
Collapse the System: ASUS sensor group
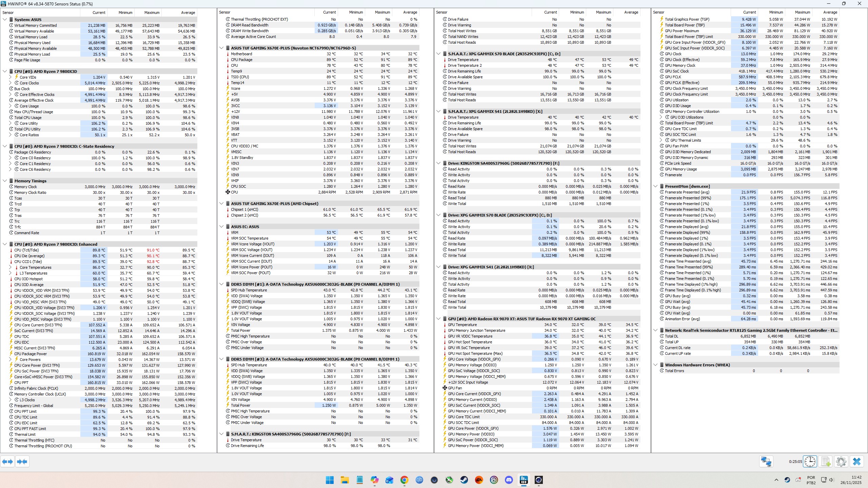tap(5, 20)
